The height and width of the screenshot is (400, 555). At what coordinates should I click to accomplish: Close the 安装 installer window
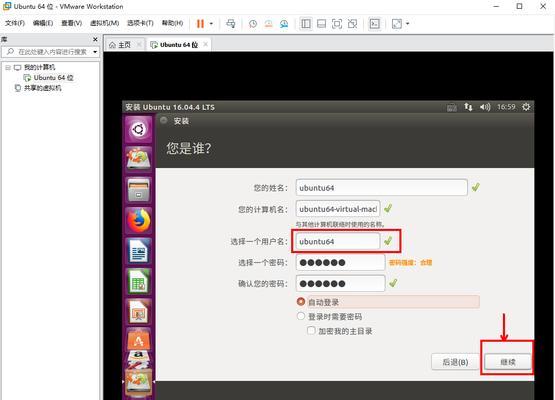(163, 120)
